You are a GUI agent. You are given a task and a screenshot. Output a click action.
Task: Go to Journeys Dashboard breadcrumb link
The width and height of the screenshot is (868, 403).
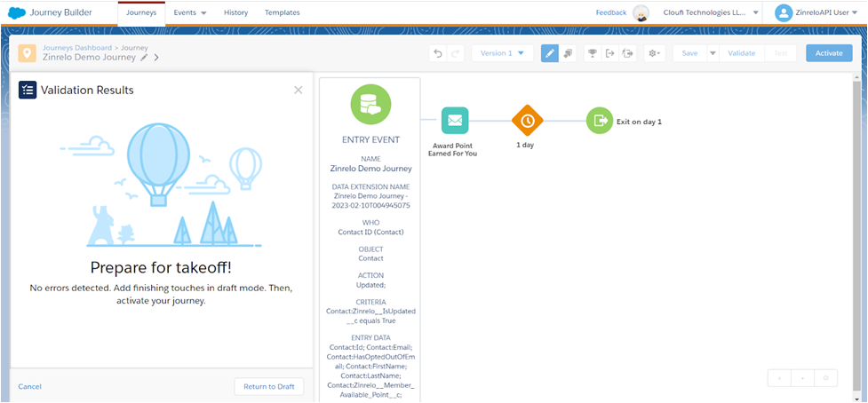[x=77, y=48]
